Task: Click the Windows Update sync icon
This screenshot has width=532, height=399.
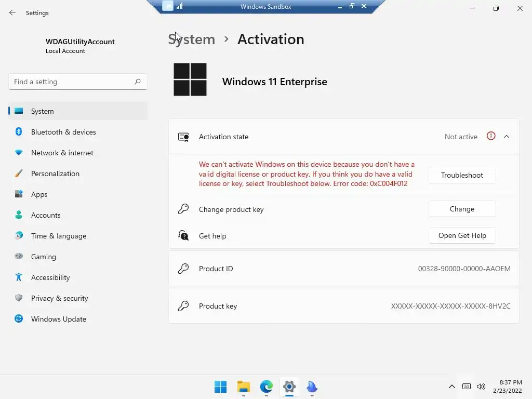Action: (19, 318)
